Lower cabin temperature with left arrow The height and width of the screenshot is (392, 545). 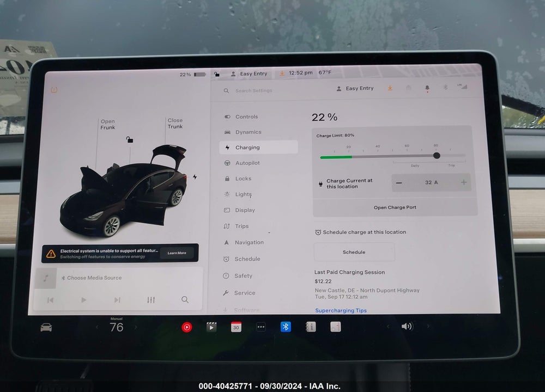coord(97,327)
